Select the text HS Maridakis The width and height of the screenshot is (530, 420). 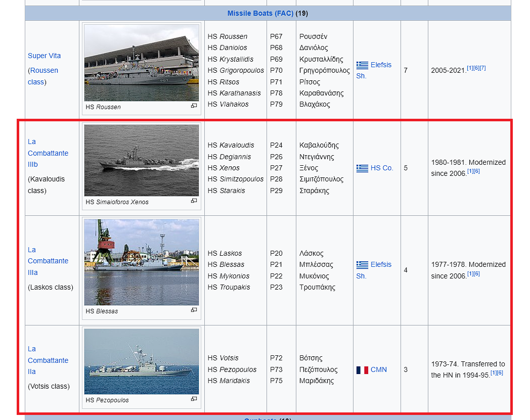pyautogui.click(x=229, y=381)
